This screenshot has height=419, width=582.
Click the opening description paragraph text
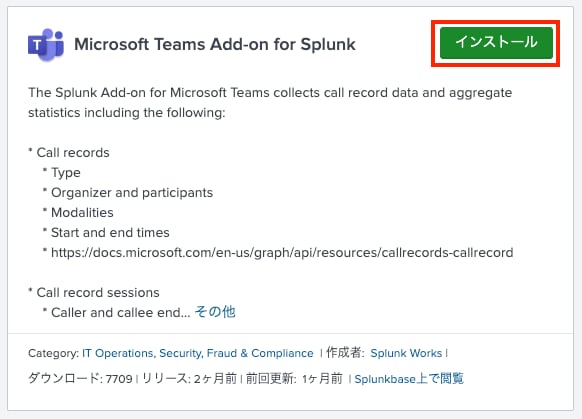(270, 102)
